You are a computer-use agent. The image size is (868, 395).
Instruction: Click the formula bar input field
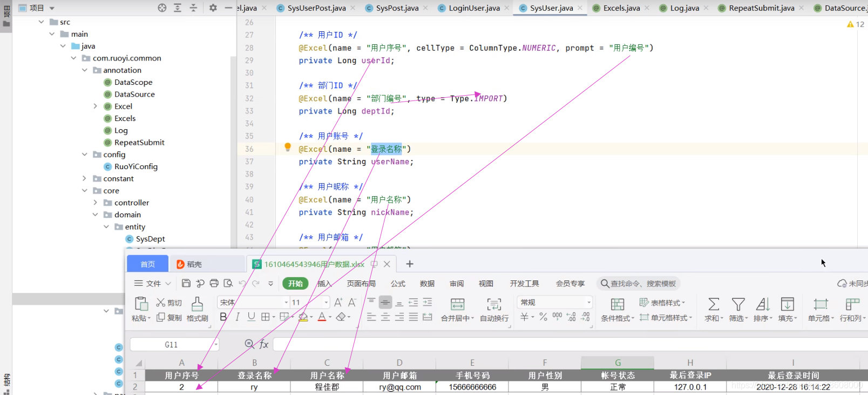click(570, 344)
